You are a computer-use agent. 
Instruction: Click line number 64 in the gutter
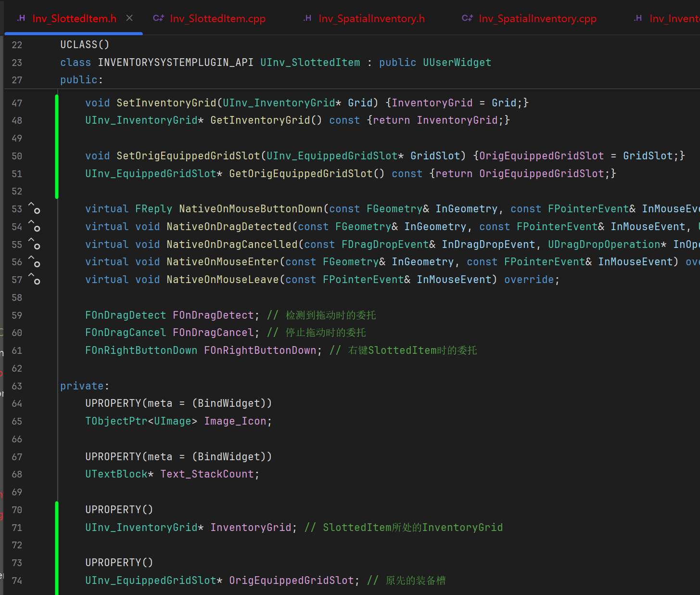click(x=17, y=403)
